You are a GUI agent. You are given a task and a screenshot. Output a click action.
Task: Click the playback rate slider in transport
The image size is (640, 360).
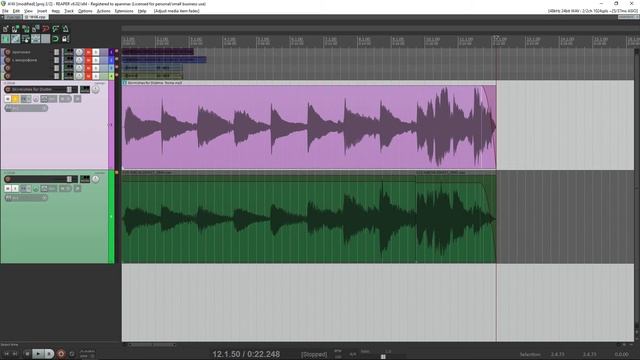click(x=383, y=356)
